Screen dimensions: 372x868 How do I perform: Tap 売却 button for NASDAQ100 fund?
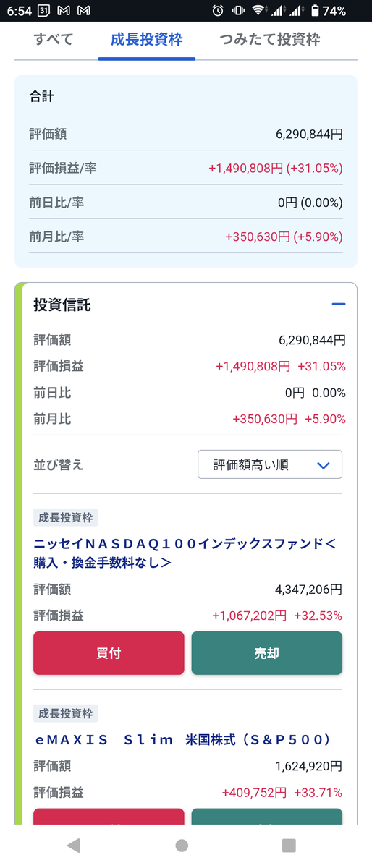[266, 653]
